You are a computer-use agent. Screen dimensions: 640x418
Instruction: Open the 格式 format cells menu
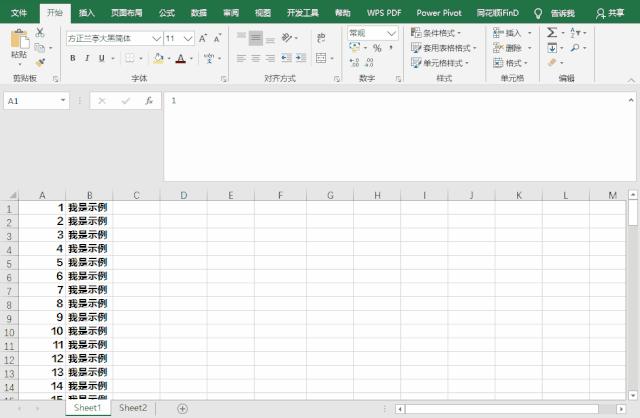[x=510, y=63]
